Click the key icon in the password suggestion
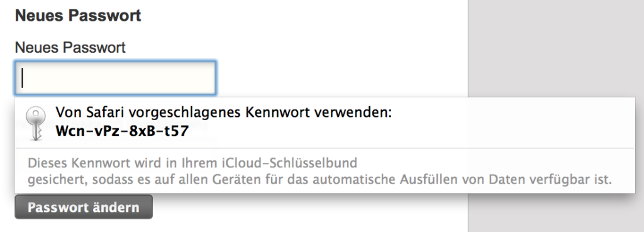The image size is (644, 232). tap(35, 123)
